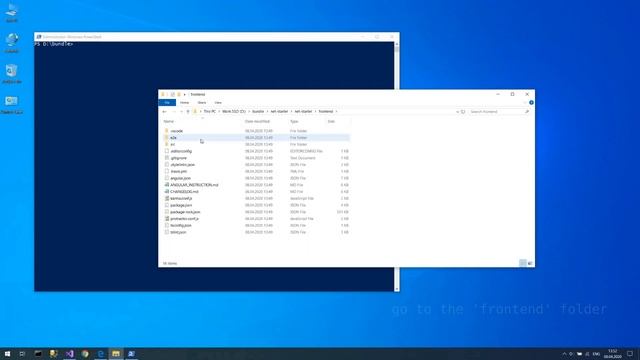Open the Windows Start menu
Image resolution: width=640 pixels, height=360 pixels.
pyautogui.click(x=7, y=353)
